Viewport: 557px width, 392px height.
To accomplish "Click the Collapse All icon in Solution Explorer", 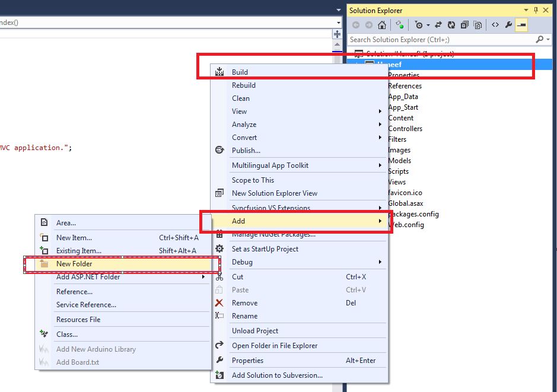I will click(x=464, y=25).
